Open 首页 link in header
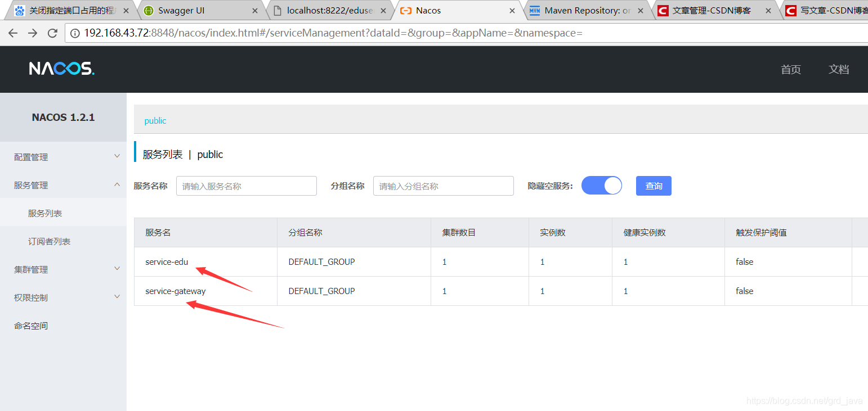Screen dimensions: 868x411 tap(791, 70)
